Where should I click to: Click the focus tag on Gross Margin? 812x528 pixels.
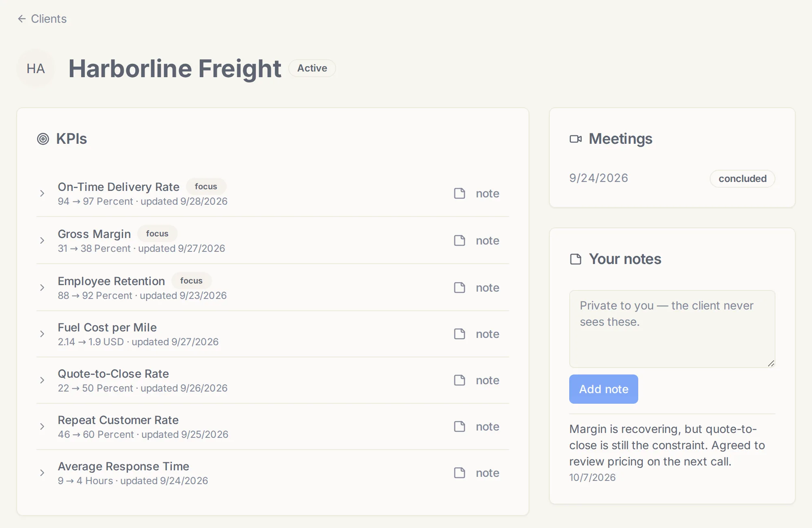pos(157,234)
